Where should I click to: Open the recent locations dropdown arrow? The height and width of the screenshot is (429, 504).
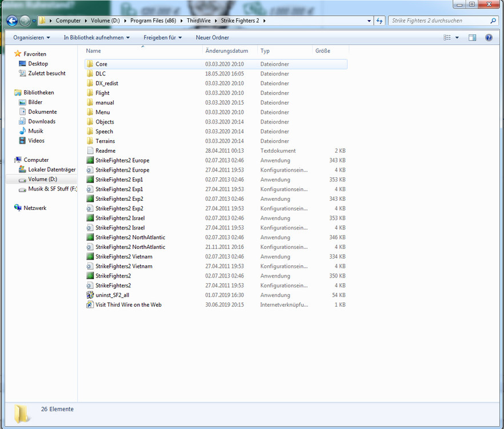click(34, 21)
